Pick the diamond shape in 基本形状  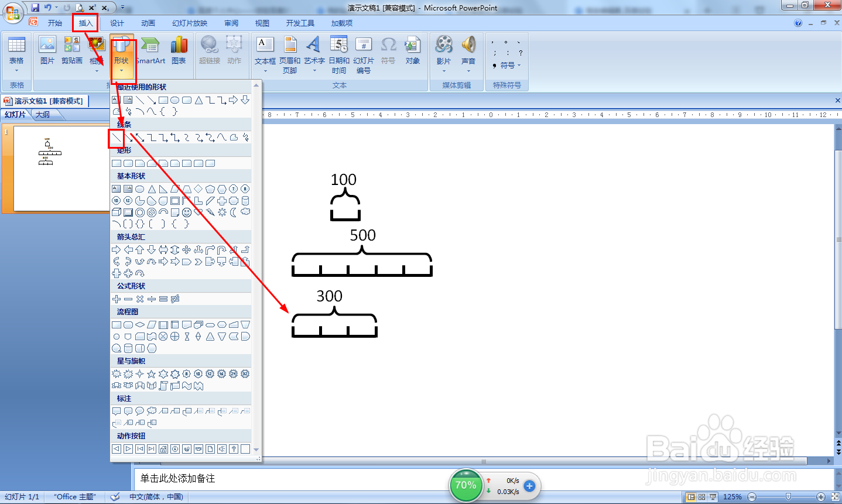coord(198,189)
